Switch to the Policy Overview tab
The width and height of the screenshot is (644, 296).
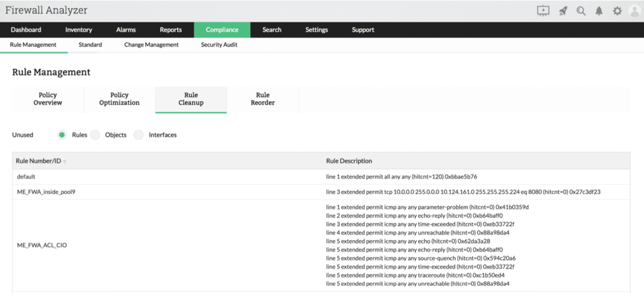pos(48,99)
